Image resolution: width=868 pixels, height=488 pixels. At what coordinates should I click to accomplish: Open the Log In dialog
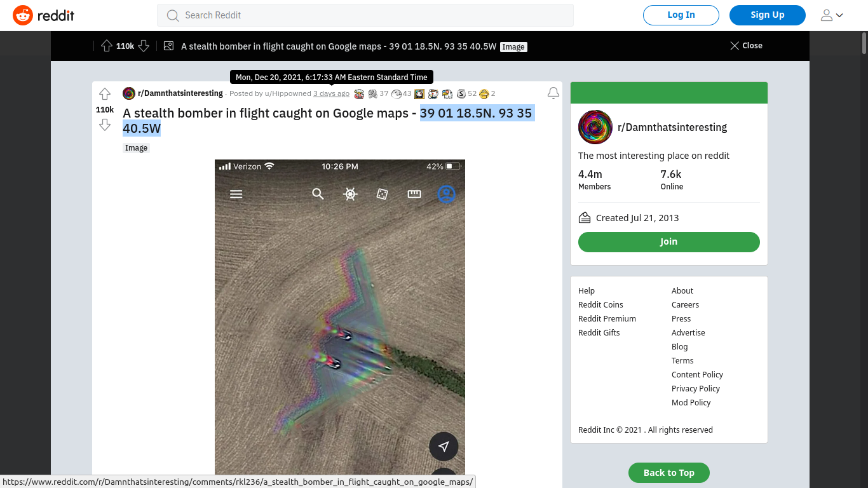pyautogui.click(x=681, y=15)
